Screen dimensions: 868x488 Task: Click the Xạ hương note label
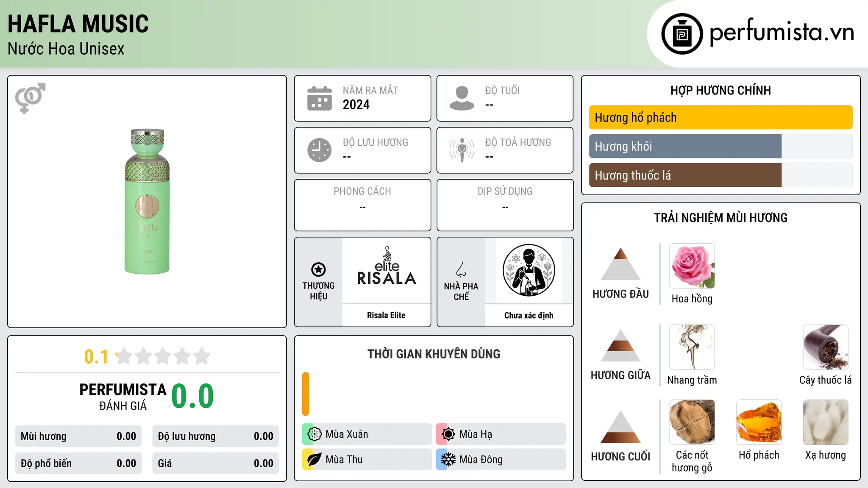[x=826, y=455]
